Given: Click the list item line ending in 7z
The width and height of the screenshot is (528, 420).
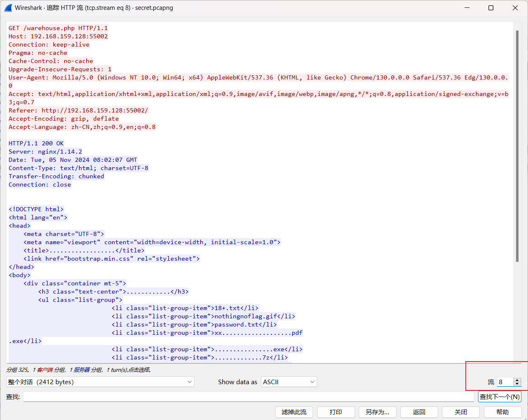Looking at the screenshot, I should coord(200,357).
